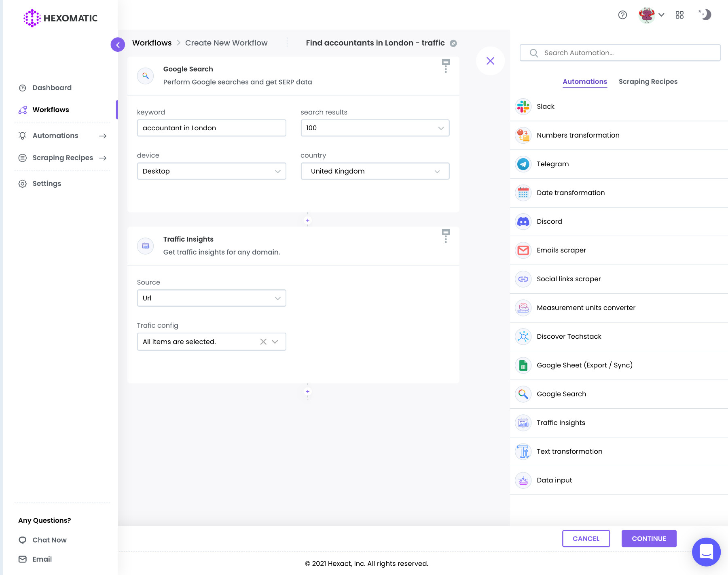This screenshot has width=728, height=575.
Task: Select Slack automation icon
Action: pyautogui.click(x=523, y=106)
